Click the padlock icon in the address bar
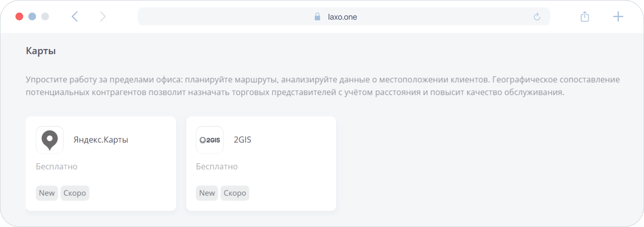644x227 pixels. click(317, 17)
